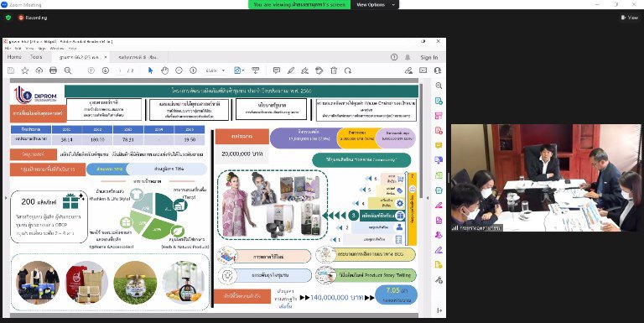Image resolution: width=644 pixels, height=323 pixels.
Task: Expand the right tools pane arrow at bottom
Action: [439, 310]
